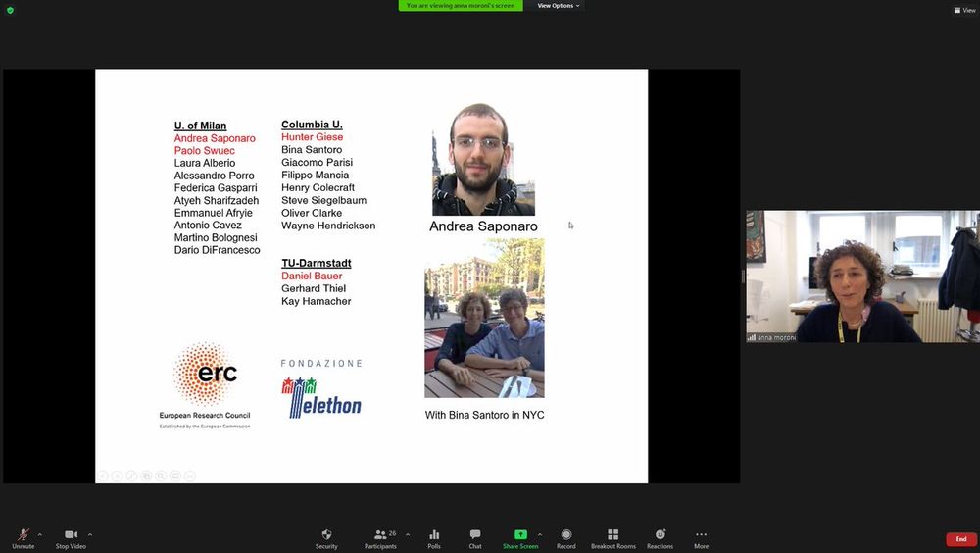Click 'Federica Gasparri' name
This screenshot has height=553, width=980.
click(216, 187)
